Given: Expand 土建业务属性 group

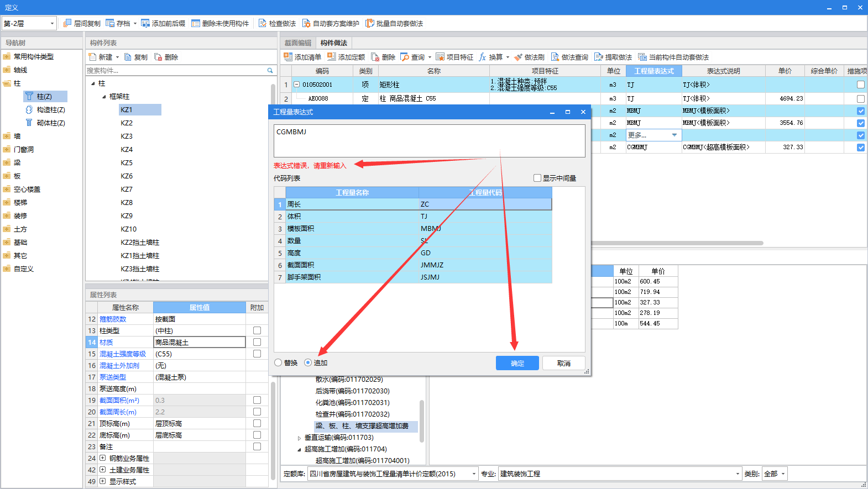Looking at the screenshot, I should tap(102, 470).
